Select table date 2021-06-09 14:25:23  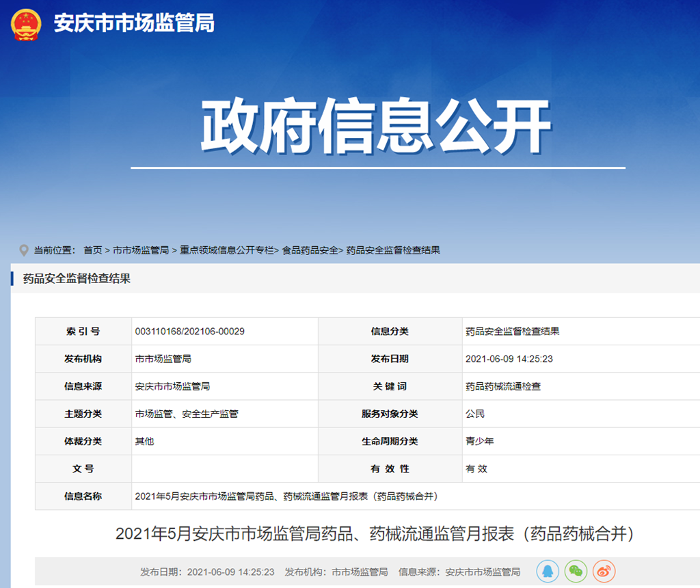pos(509,359)
